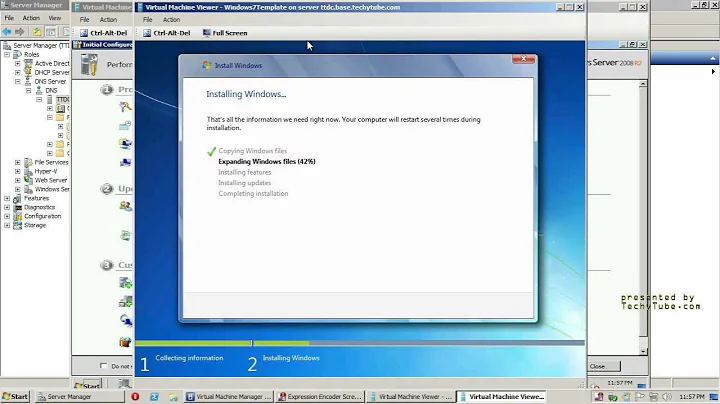This screenshot has width=720, height=404.
Task: Open Action menu in background Virtual Machine window
Action: tap(108, 20)
